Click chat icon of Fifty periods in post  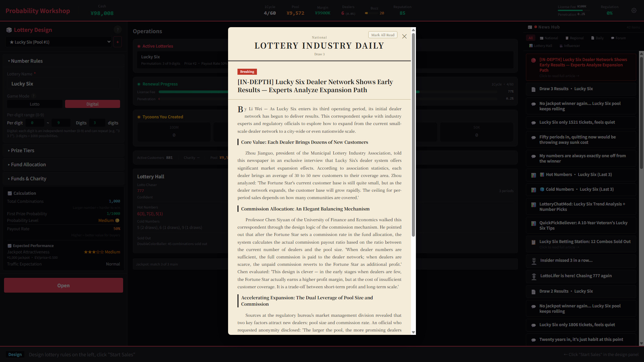[533, 137]
